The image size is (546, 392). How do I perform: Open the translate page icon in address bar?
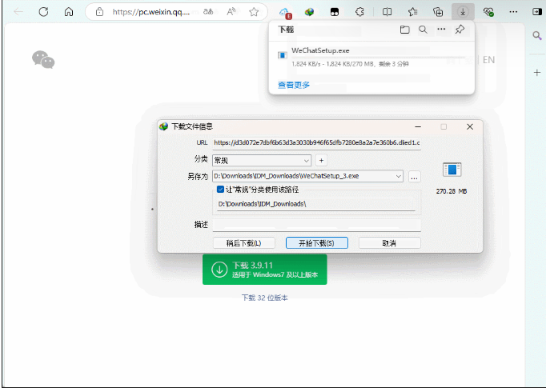click(x=208, y=12)
